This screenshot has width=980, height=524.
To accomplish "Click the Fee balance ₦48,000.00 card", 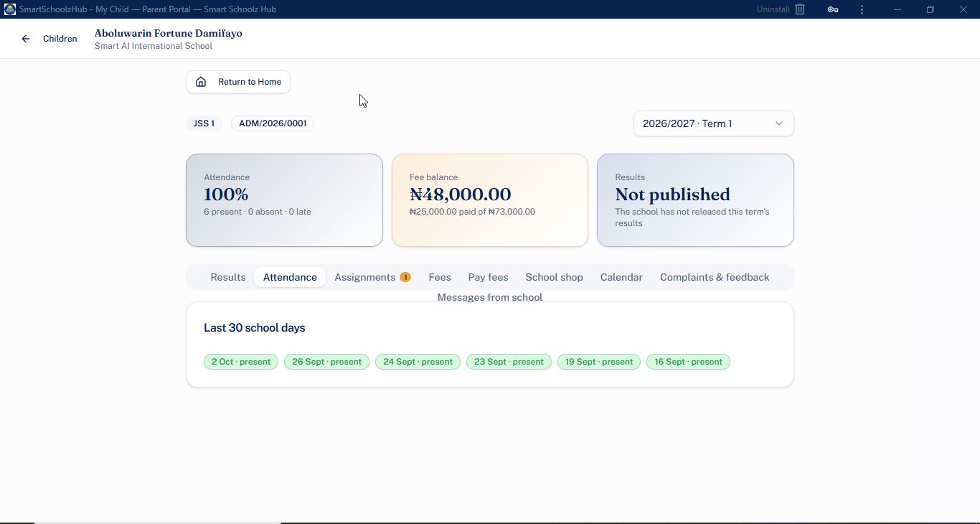I will 490,200.
